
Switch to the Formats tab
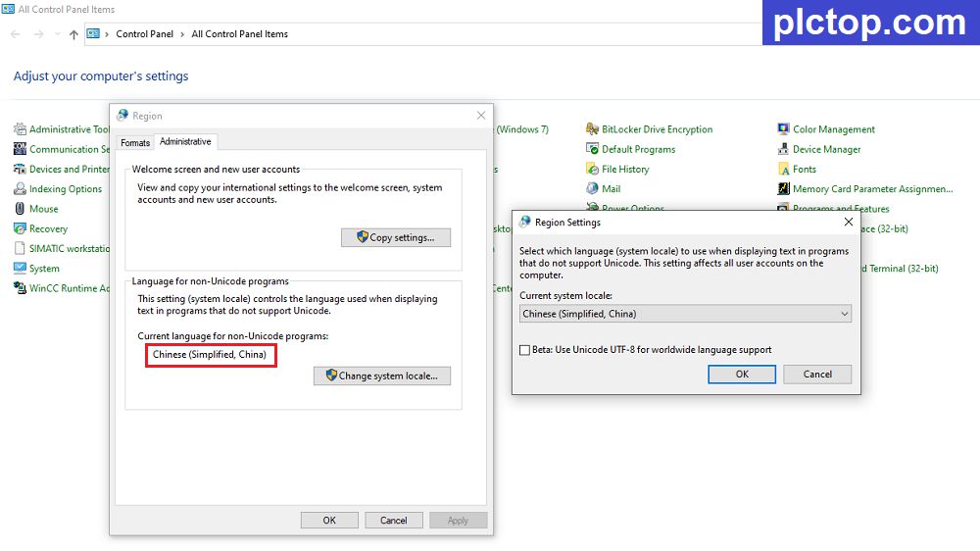[x=135, y=142]
